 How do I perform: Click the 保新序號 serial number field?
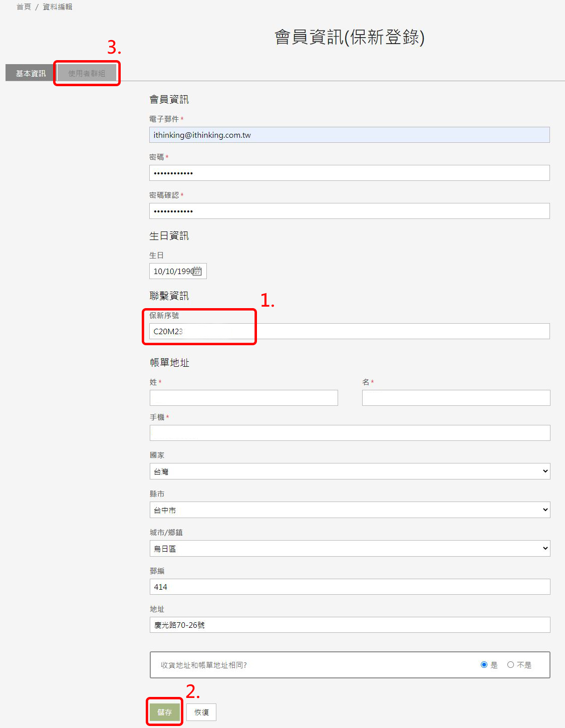click(x=349, y=331)
